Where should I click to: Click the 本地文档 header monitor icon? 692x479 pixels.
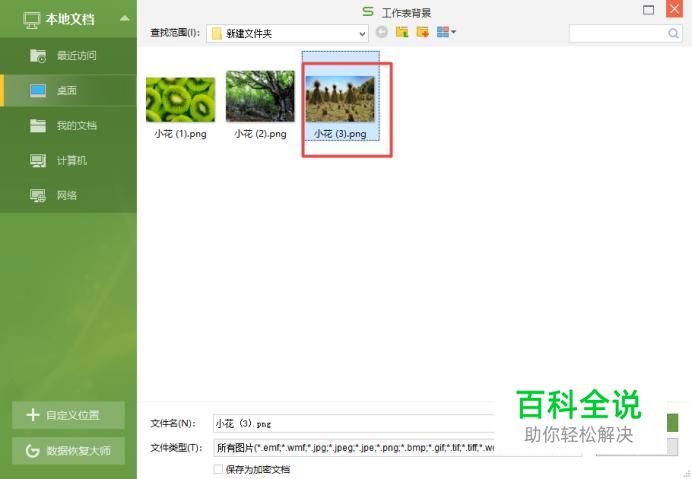click(x=31, y=20)
